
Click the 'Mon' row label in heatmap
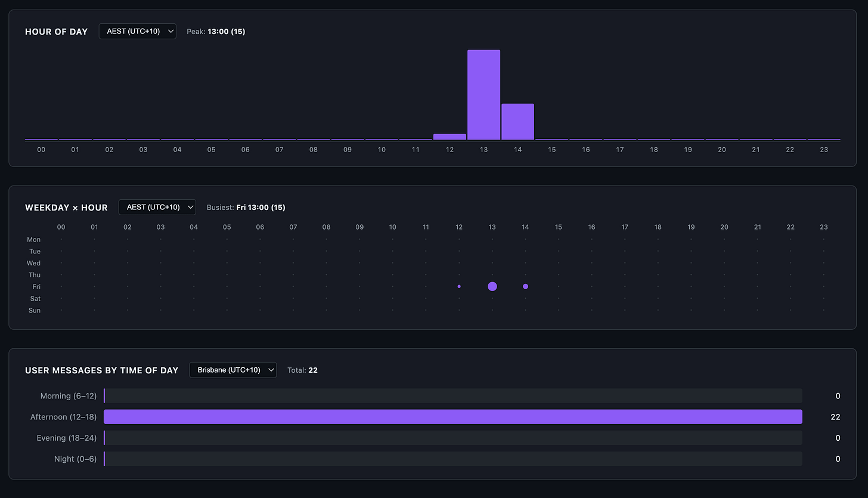(x=34, y=240)
